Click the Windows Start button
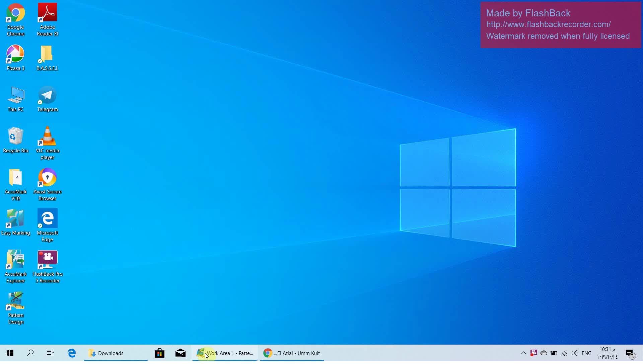The height and width of the screenshot is (364, 643). point(10,353)
